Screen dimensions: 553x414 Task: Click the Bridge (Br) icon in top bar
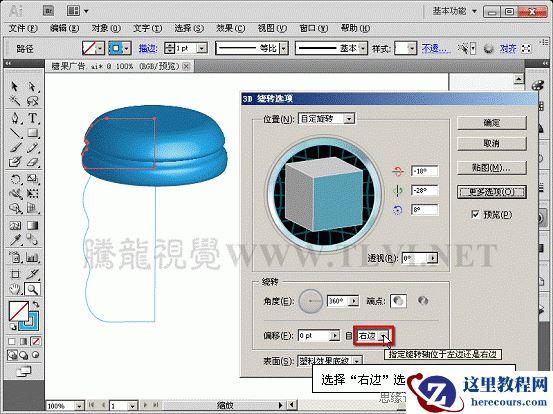pos(48,11)
